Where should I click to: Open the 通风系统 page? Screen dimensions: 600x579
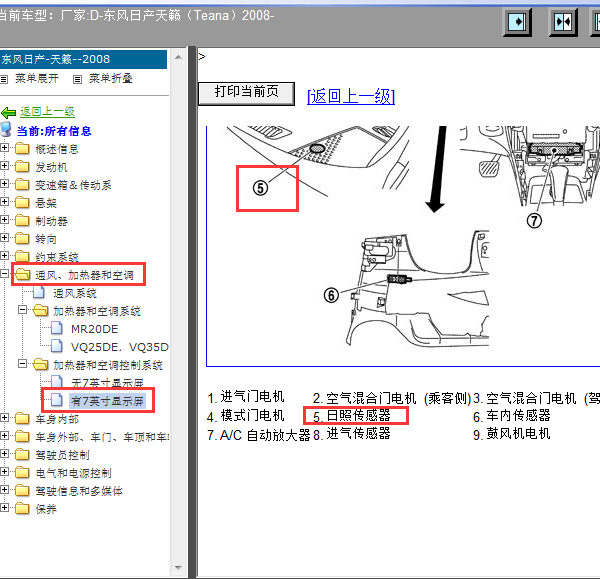click(75, 294)
